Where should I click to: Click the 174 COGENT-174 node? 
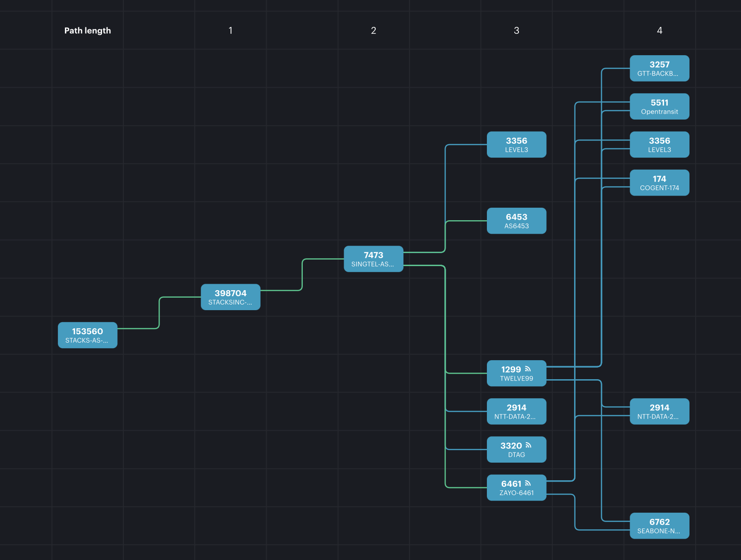[659, 183]
